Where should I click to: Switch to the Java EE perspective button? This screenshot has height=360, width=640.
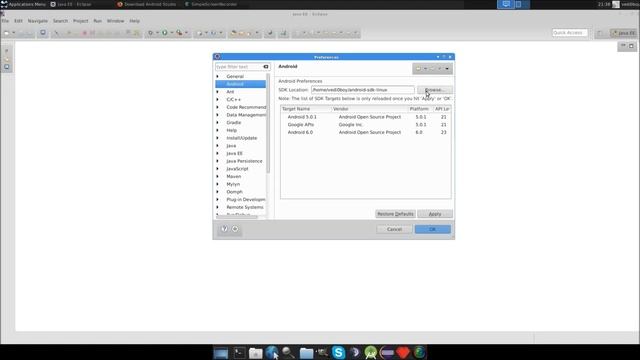[623, 33]
